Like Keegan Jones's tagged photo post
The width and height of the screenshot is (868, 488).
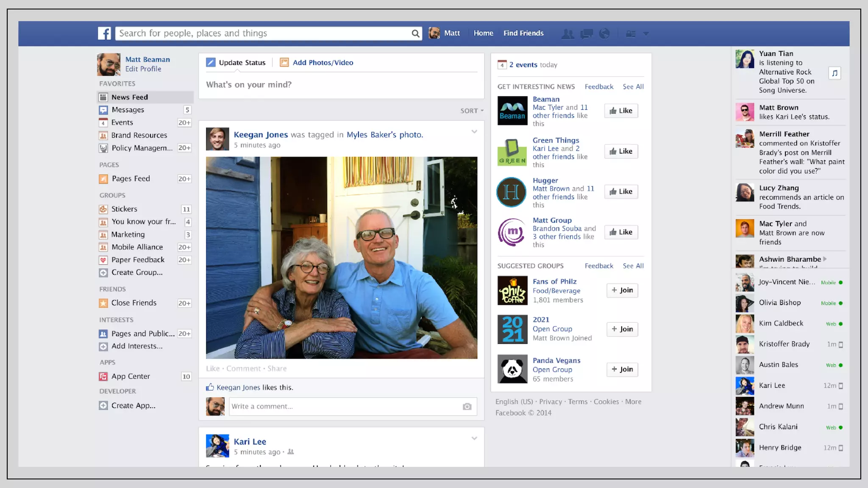(x=213, y=369)
